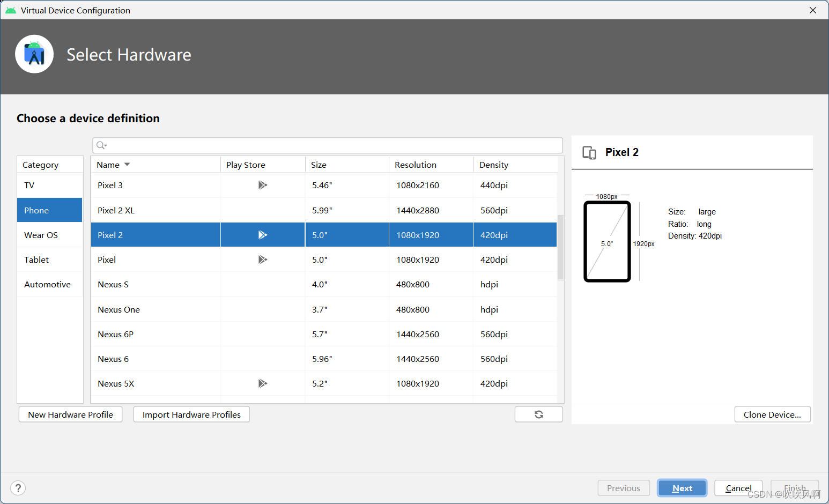Viewport: 829px width, 504px height.
Task: Click the Cancel button
Action: click(x=738, y=488)
